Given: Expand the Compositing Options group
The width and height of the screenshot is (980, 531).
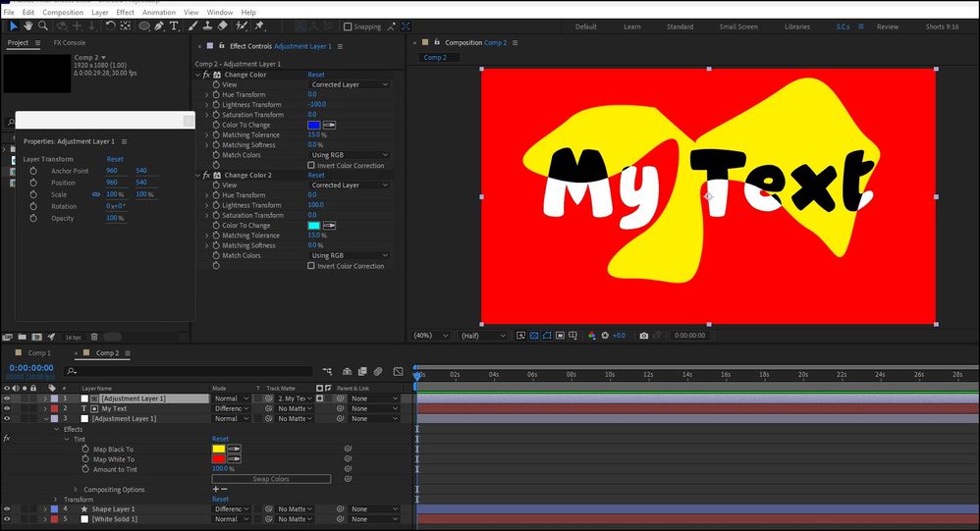Looking at the screenshot, I should coord(76,489).
